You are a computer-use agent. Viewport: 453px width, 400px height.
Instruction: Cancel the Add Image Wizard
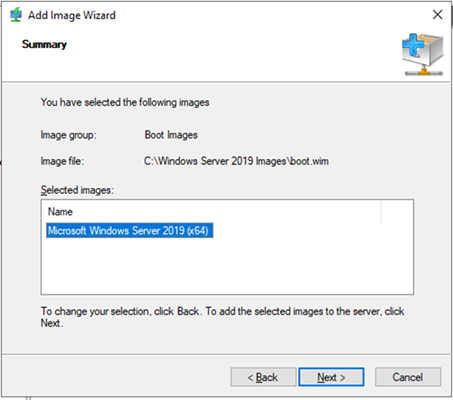[x=408, y=377]
